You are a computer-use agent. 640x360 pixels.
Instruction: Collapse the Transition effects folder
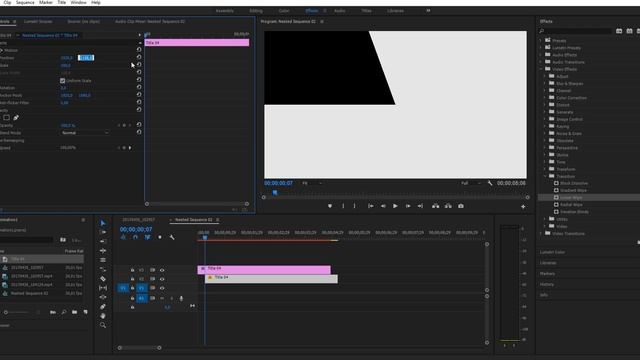coord(545,176)
